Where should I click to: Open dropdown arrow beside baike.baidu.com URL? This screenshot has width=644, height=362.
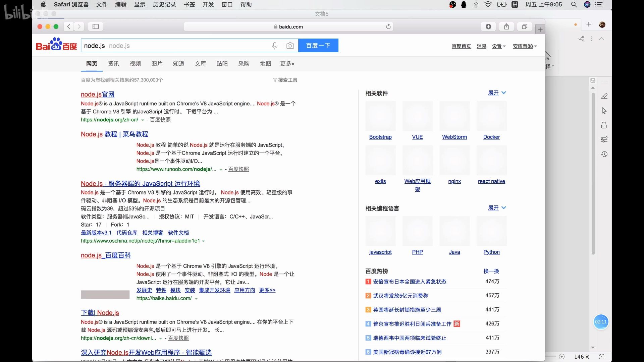pyautogui.click(x=196, y=299)
